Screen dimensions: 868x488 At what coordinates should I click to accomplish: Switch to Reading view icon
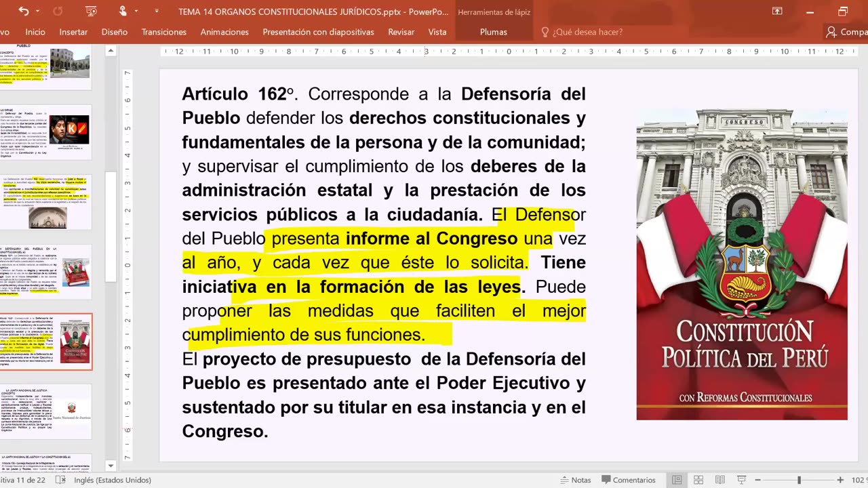[720, 480]
